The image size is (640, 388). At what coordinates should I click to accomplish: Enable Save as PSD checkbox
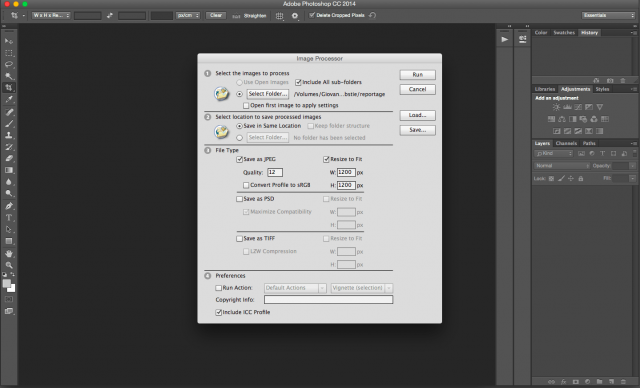point(240,199)
